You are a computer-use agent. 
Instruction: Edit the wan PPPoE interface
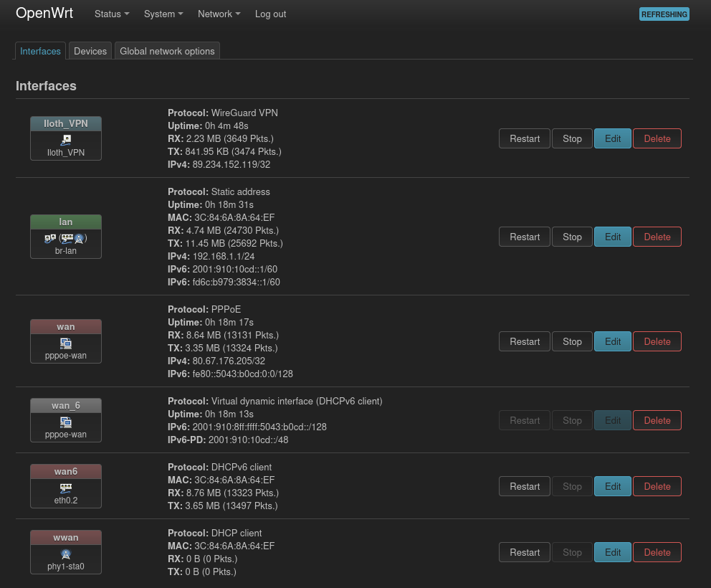[x=613, y=341]
